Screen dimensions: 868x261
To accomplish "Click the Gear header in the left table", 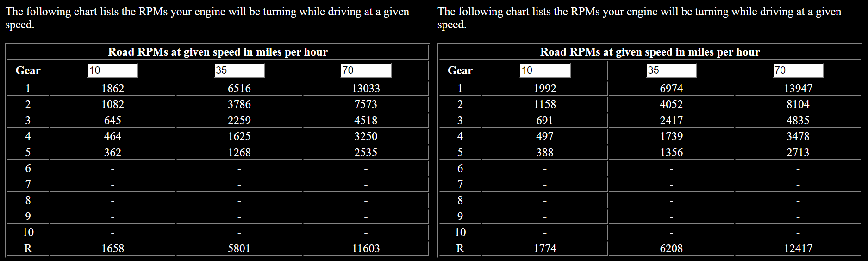I will 28,70.
